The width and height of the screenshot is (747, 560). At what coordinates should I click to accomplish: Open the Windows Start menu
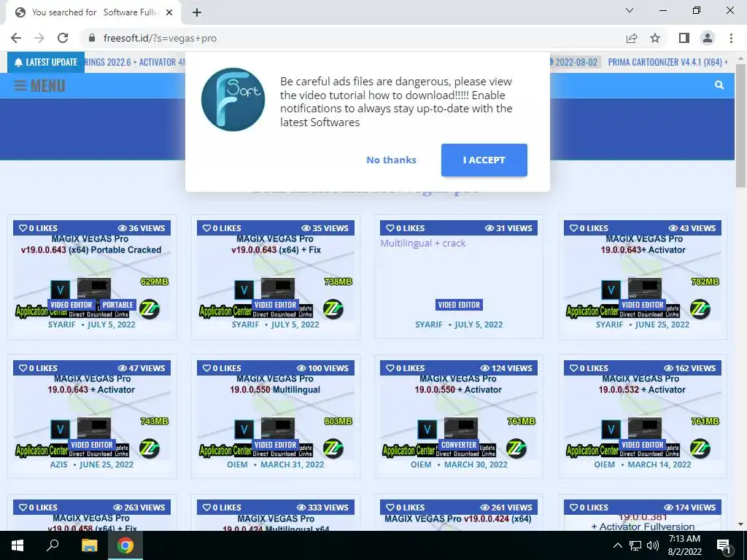tap(18, 545)
